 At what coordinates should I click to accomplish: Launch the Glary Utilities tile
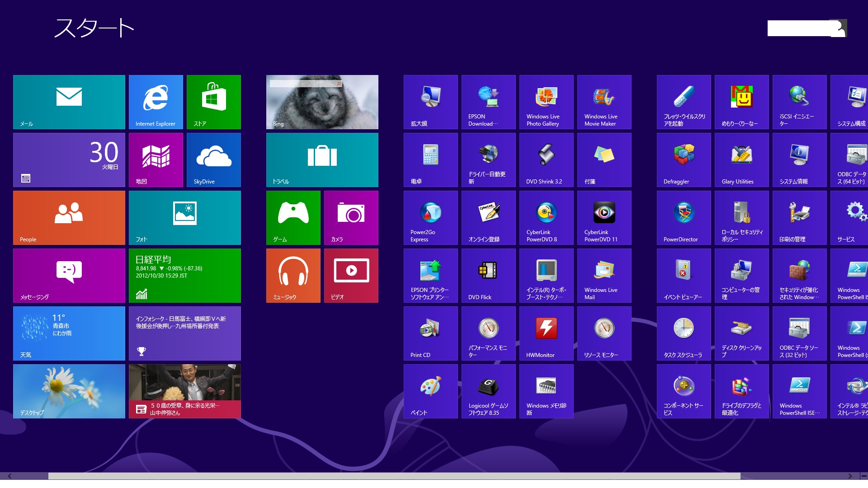(x=741, y=160)
